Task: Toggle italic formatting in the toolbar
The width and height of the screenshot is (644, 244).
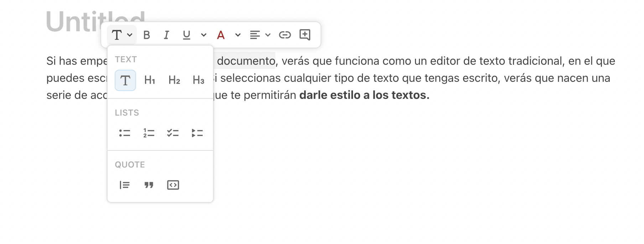Action: coord(166,35)
